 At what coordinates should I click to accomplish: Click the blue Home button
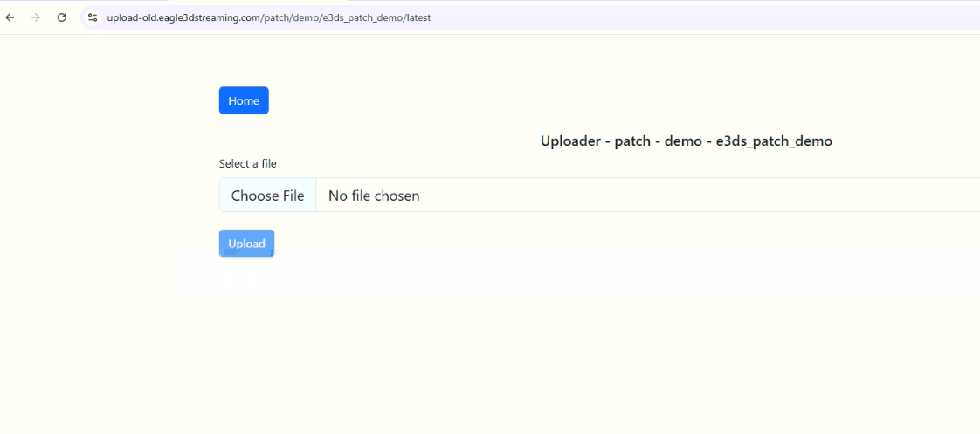(x=244, y=100)
